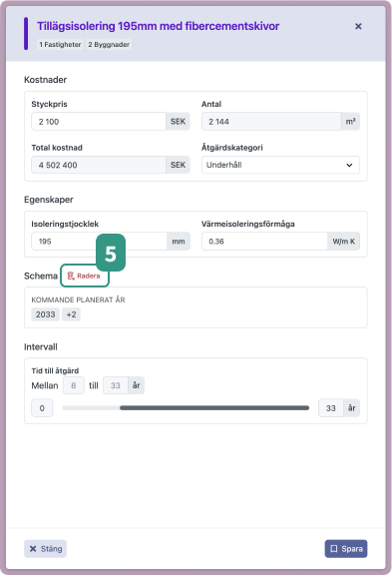
Task: Click the dialog title Tilläggsisolering 195mm
Action: pos(158,26)
